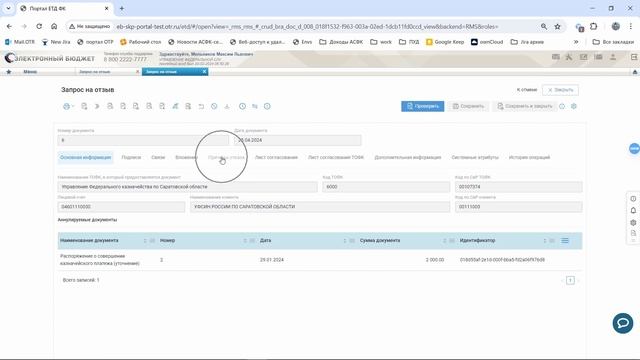
Task: Expand hidden bookmarks chevron
Action: 576,42
